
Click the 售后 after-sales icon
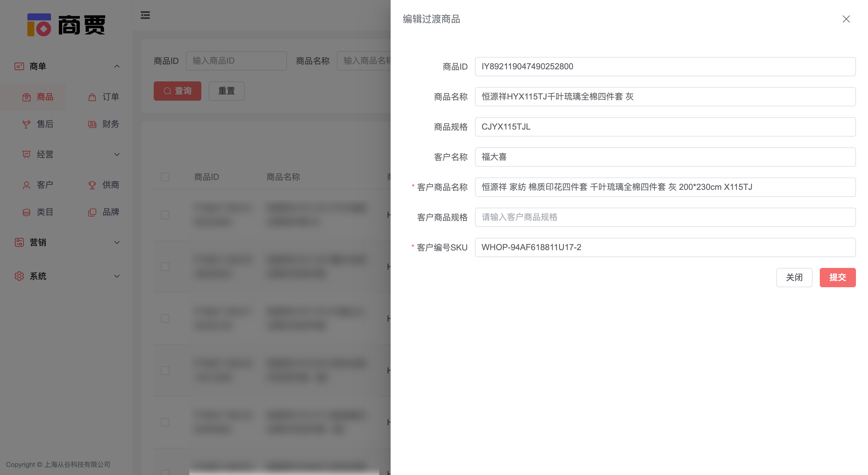point(27,124)
